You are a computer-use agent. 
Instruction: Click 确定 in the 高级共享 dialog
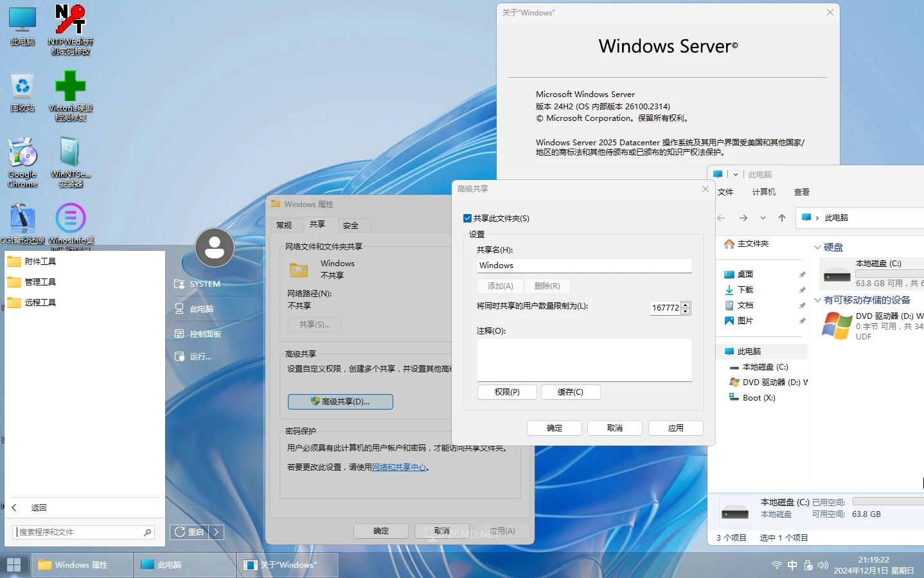pos(555,428)
